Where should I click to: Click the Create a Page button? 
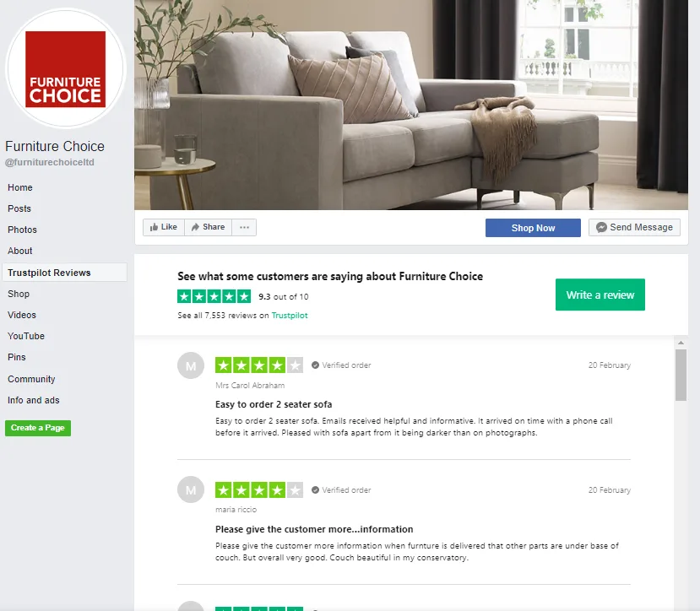[38, 428]
